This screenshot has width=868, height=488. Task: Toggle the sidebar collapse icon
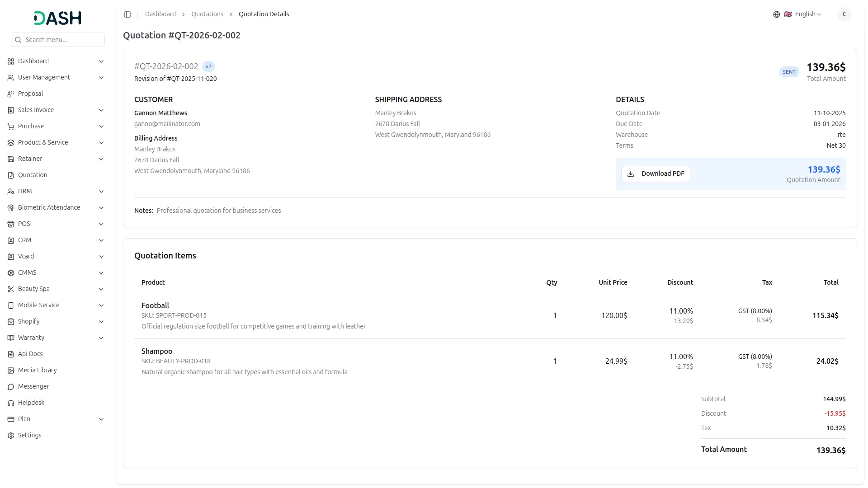click(127, 14)
